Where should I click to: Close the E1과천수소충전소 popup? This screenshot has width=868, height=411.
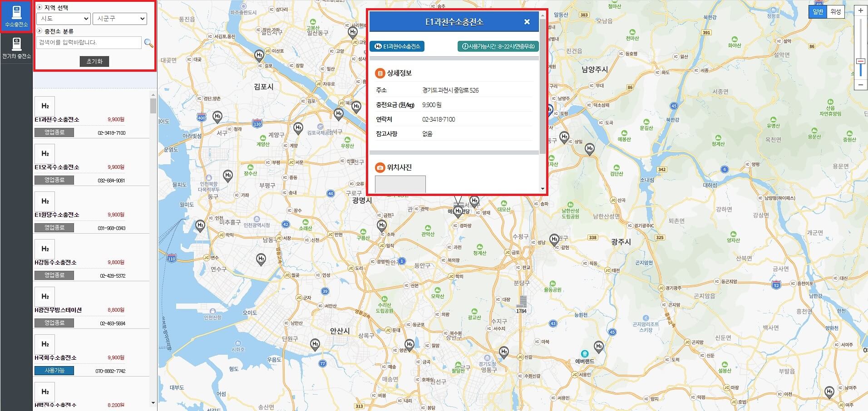click(x=527, y=22)
